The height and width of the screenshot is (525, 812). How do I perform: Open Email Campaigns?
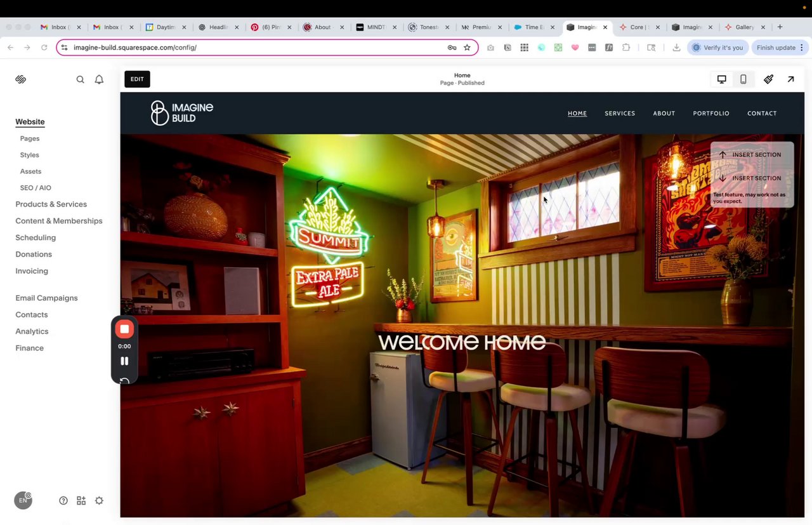click(x=46, y=298)
